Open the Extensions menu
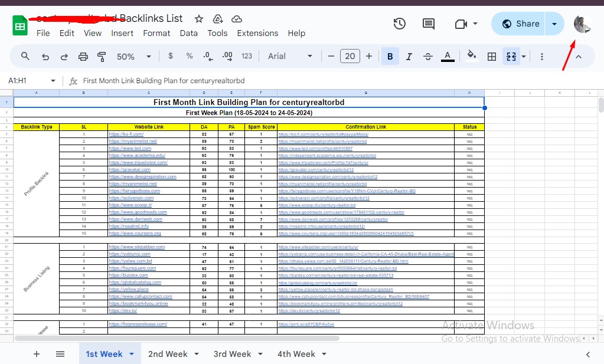This screenshot has height=364, width=604. click(x=257, y=33)
